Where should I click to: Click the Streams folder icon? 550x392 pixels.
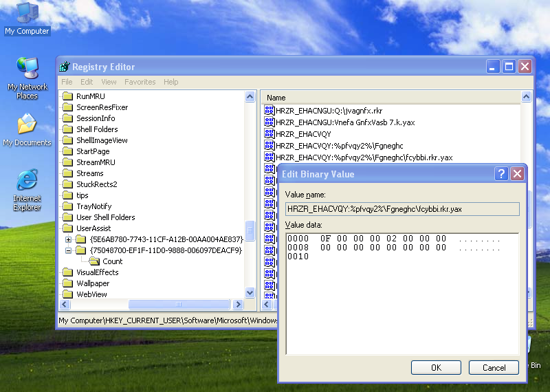[67, 173]
